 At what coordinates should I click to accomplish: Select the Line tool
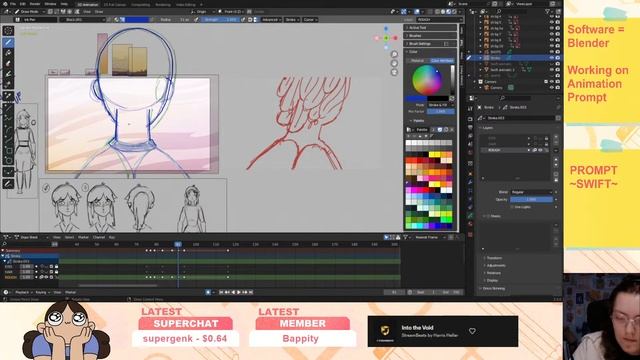[8, 108]
